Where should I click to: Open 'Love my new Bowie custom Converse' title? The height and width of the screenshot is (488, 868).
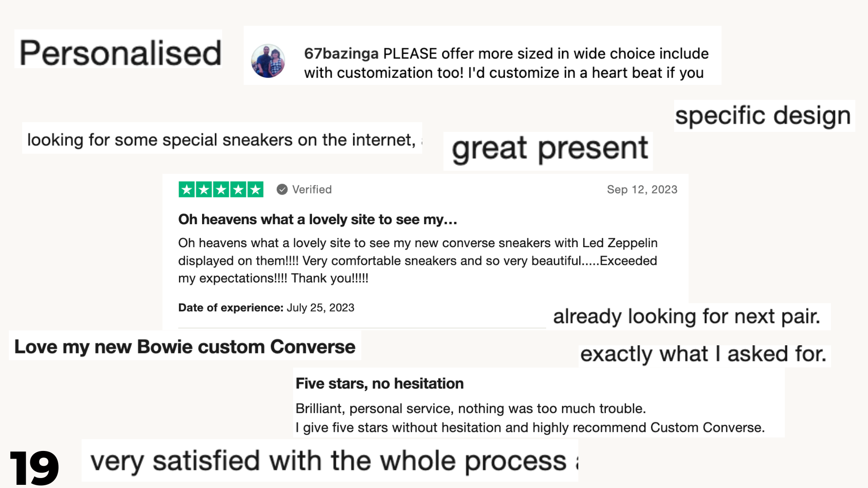[185, 347]
